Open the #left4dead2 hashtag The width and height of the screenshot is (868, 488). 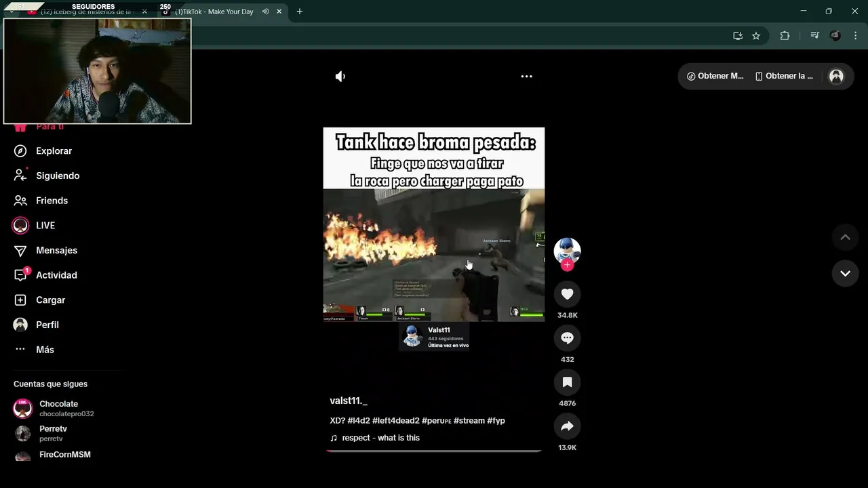tap(395, 421)
